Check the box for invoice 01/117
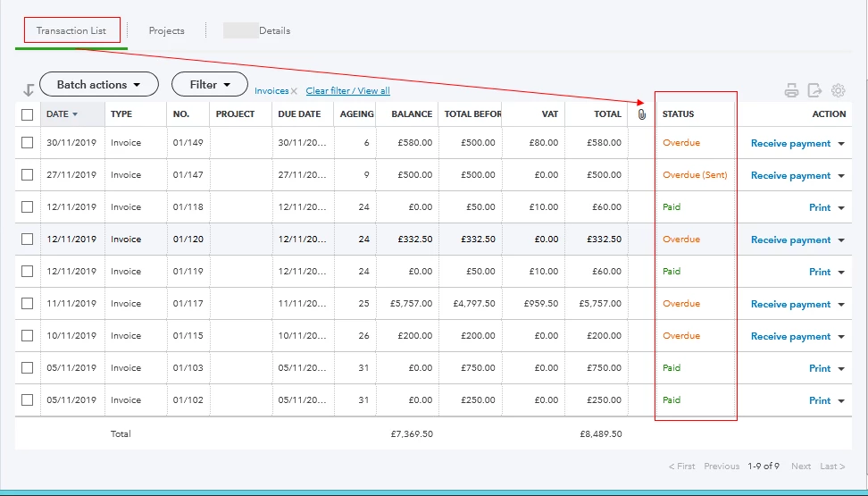This screenshot has height=496, width=868. pyautogui.click(x=27, y=303)
